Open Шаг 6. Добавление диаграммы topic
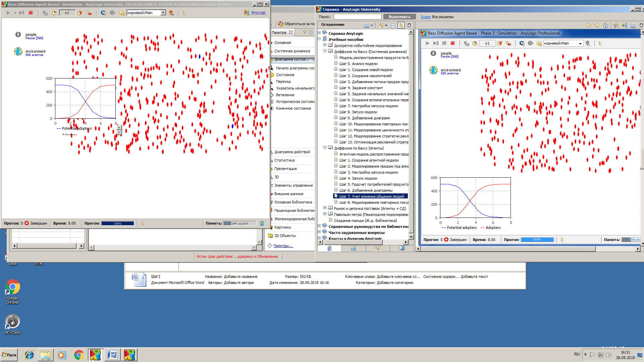The image size is (644, 362). click(366, 190)
